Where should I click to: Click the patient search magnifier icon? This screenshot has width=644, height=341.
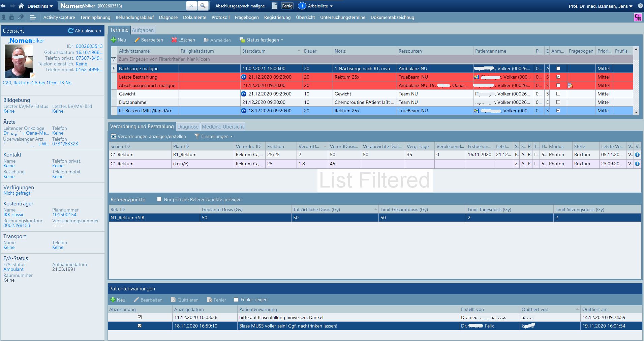(x=203, y=6)
